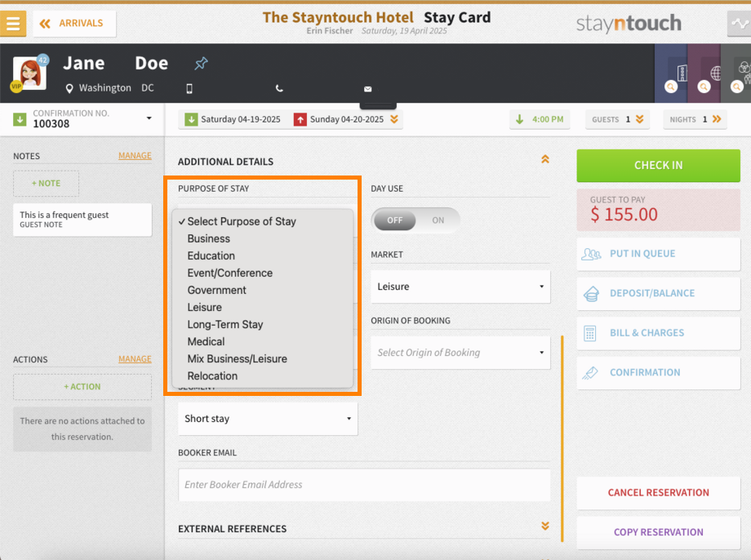Click the green arrow beside Confirmation No.
Viewport: 751px width, 560px height.
pyautogui.click(x=20, y=119)
